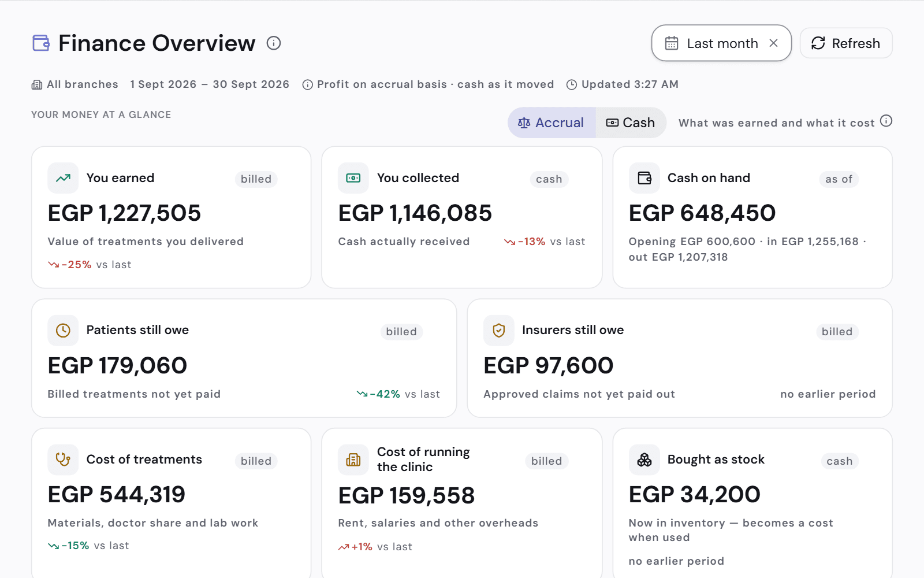
Task: Click the Bought as stock boxes icon
Action: 644,460
